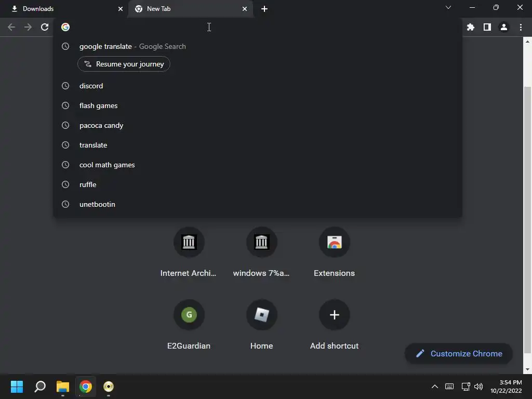Click the Add shortcut plus tile
Screen dimensions: 532x399
pyautogui.click(x=334, y=315)
